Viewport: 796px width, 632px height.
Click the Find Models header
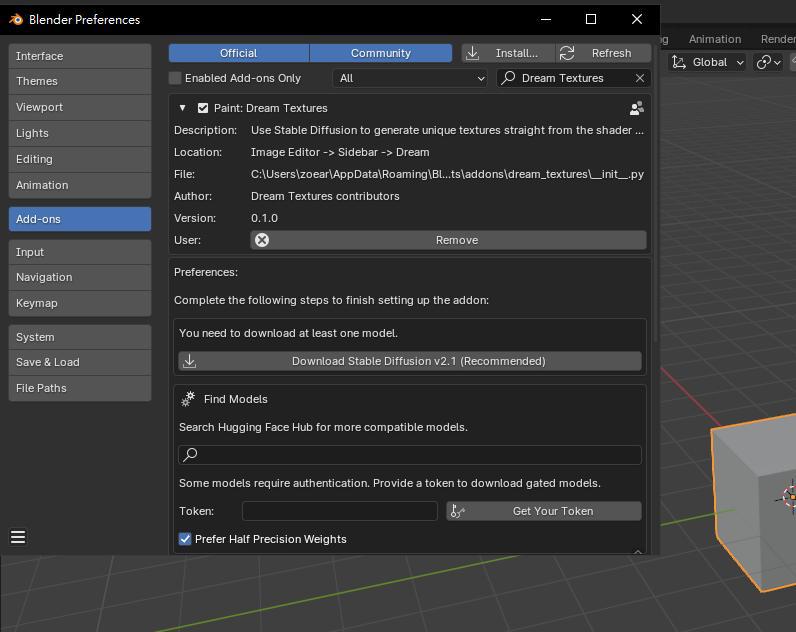pyautogui.click(x=236, y=399)
